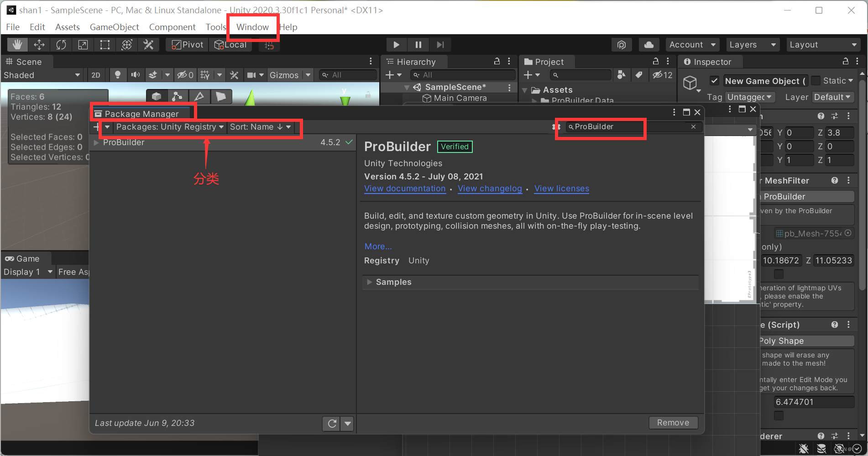Screen dimensions: 868x456
Task: Switch to the Game tab
Action: (x=26, y=258)
